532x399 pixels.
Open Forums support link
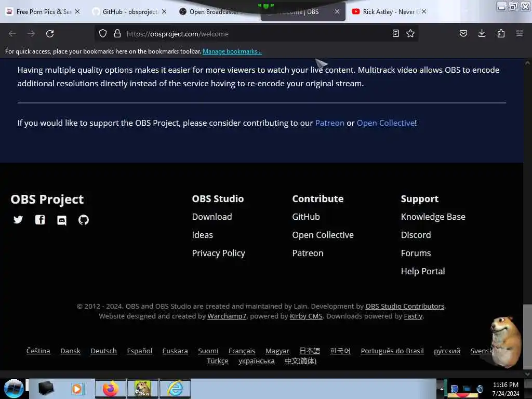(x=416, y=253)
